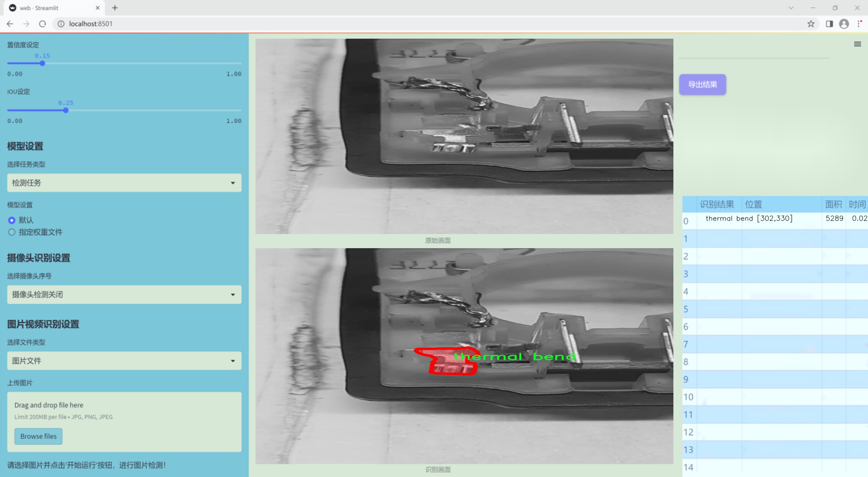Click the IOU设定 slider handle at 0.25
The height and width of the screenshot is (477, 868).
click(66, 110)
